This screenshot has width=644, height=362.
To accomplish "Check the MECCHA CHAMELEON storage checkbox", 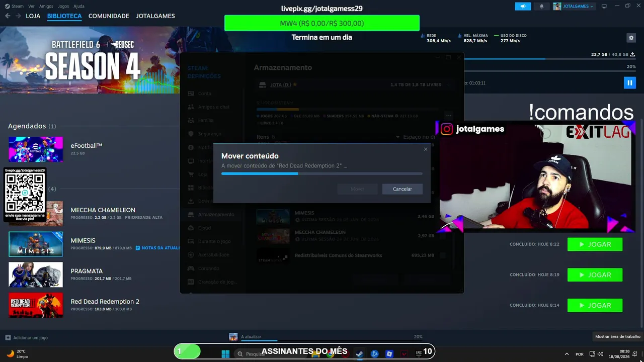I will coord(443,236).
